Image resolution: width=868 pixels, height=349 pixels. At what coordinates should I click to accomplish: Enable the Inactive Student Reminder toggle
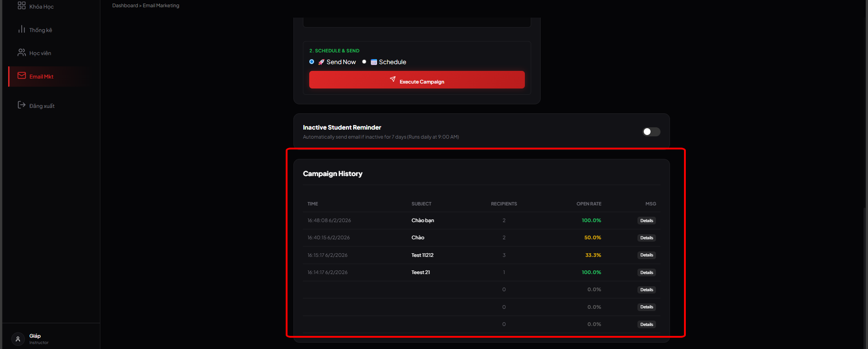pyautogui.click(x=651, y=132)
